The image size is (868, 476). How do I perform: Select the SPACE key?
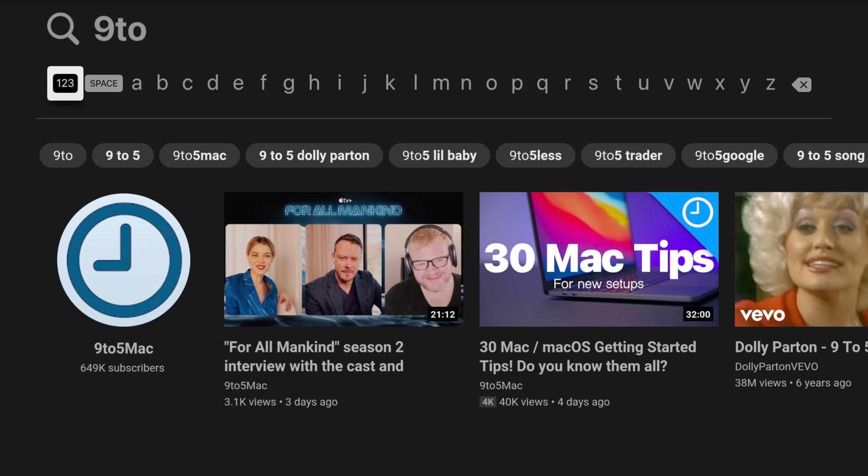(x=104, y=83)
